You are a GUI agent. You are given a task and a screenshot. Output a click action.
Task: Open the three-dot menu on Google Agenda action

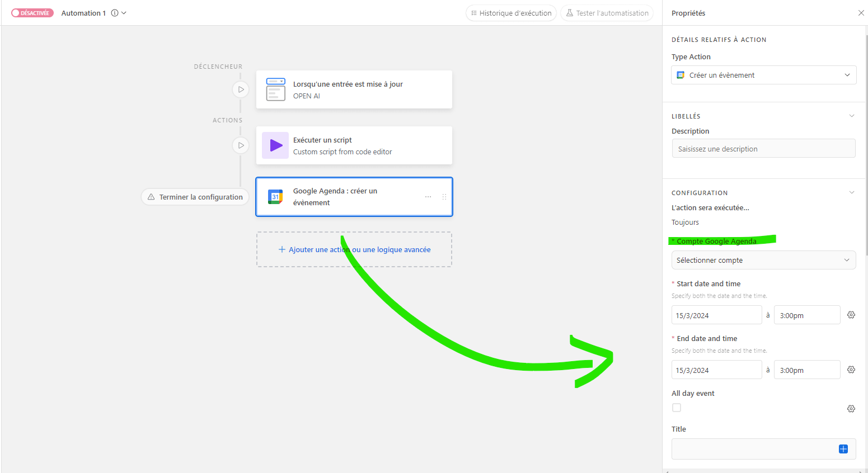click(428, 197)
